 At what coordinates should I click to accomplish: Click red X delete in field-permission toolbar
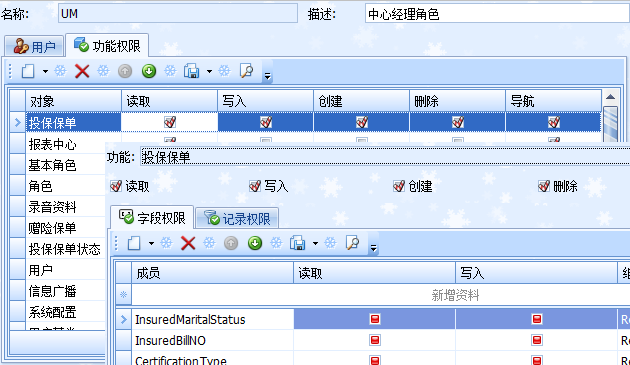(x=188, y=243)
